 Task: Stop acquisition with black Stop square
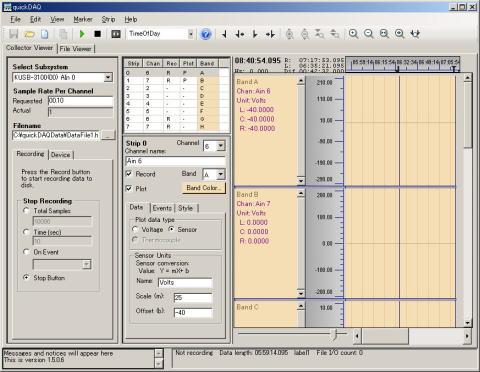coord(97,34)
